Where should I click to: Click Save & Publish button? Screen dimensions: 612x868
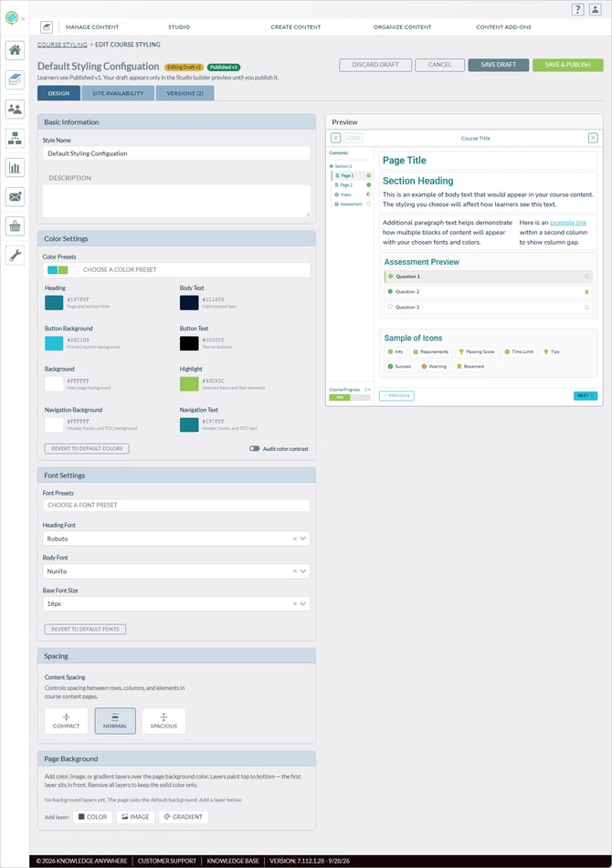tap(567, 65)
